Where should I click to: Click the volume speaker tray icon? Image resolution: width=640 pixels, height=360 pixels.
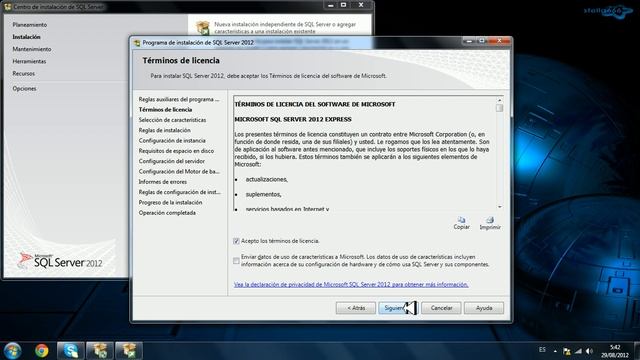[x=589, y=351]
